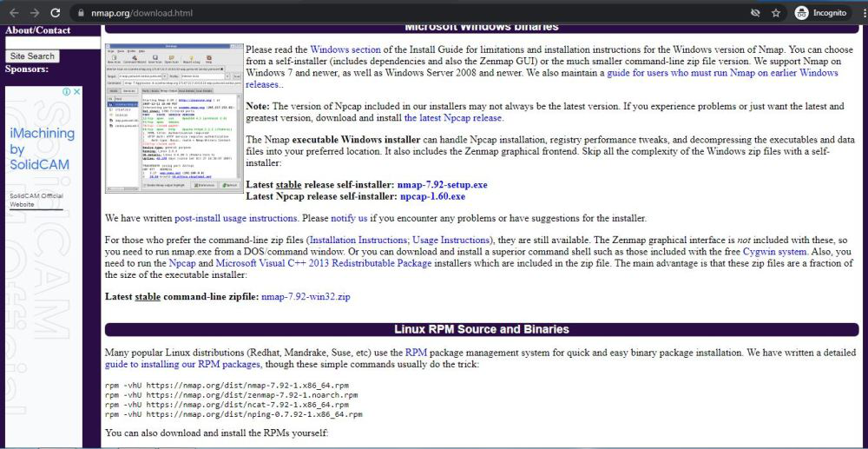Click the Site Search button
The width and height of the screenshot is (868, 449).
click(32, 56)
